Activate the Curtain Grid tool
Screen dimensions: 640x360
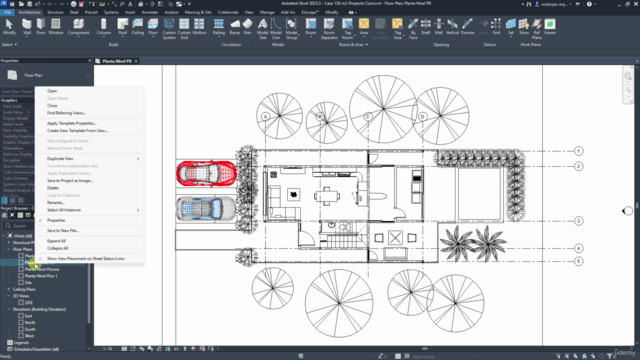click(184, 29)
